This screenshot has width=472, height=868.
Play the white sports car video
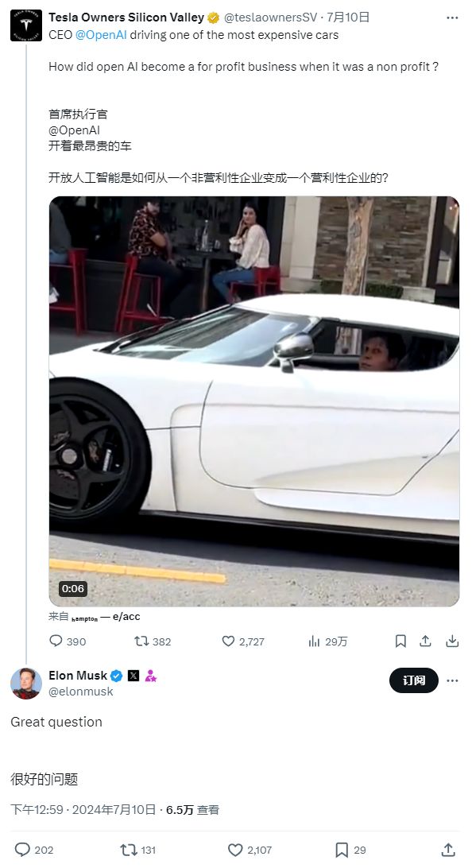click(254, 401)
